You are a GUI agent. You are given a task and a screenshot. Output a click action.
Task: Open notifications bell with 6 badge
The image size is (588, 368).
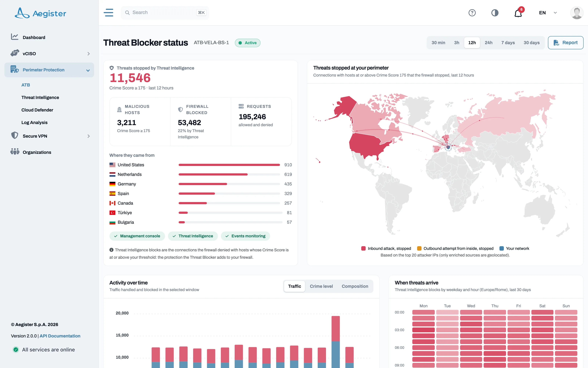tap(518, 13)
